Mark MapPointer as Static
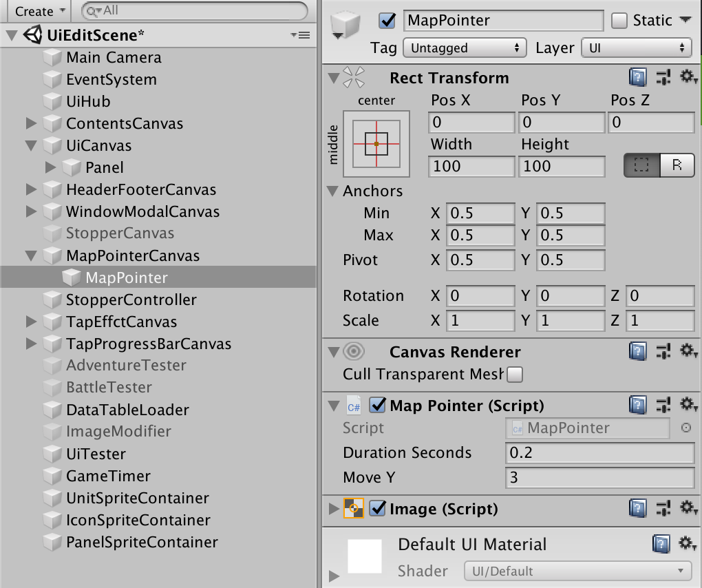Viewport: 702px width, 588px height. (x=619, y=21)
